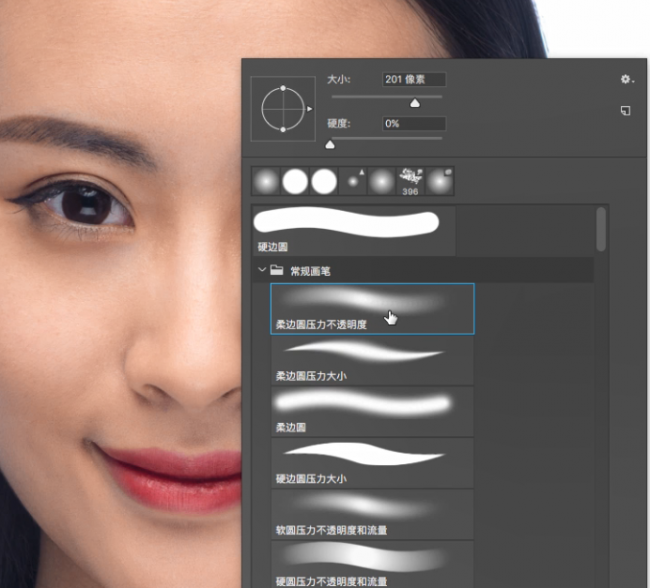Select the fifth soft gray recent brush thumbnail

(x=382, y=181)
